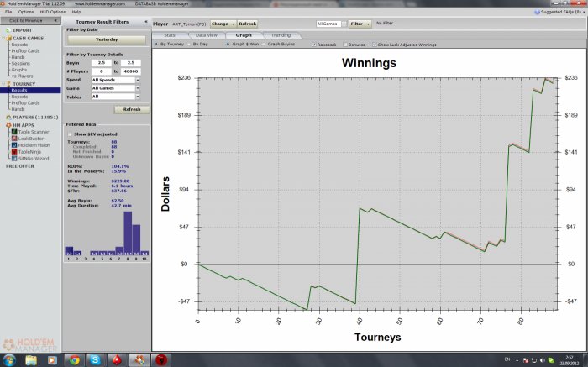
Task: Click Refresh in the tourney filters panel
Action: point(132,109)
